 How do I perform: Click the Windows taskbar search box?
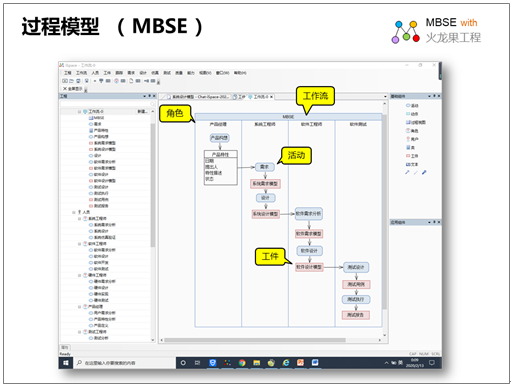coord(124,363)
